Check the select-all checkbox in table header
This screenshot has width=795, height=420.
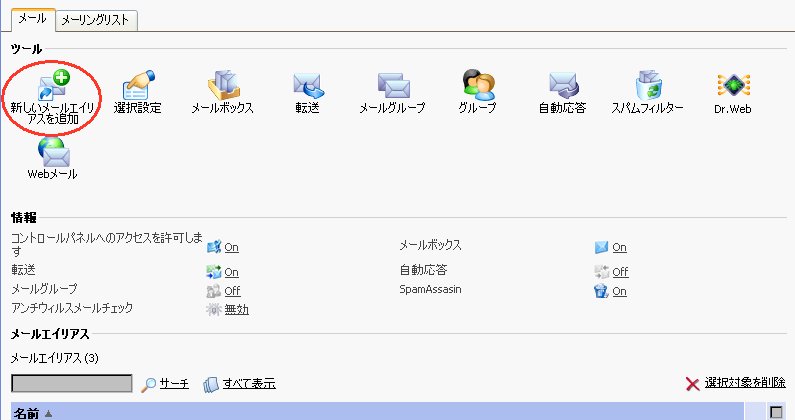point(775,412)
